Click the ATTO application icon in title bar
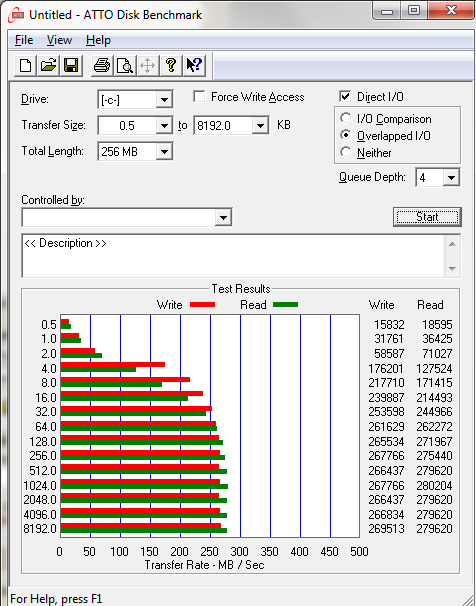Screen dimensions: 476x606 (17, 15)
